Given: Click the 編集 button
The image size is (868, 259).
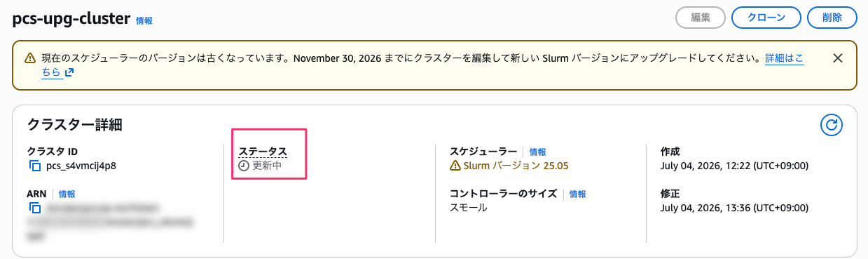Looking at the screenshot, I should pyautogui.click(x=701, y=18).
